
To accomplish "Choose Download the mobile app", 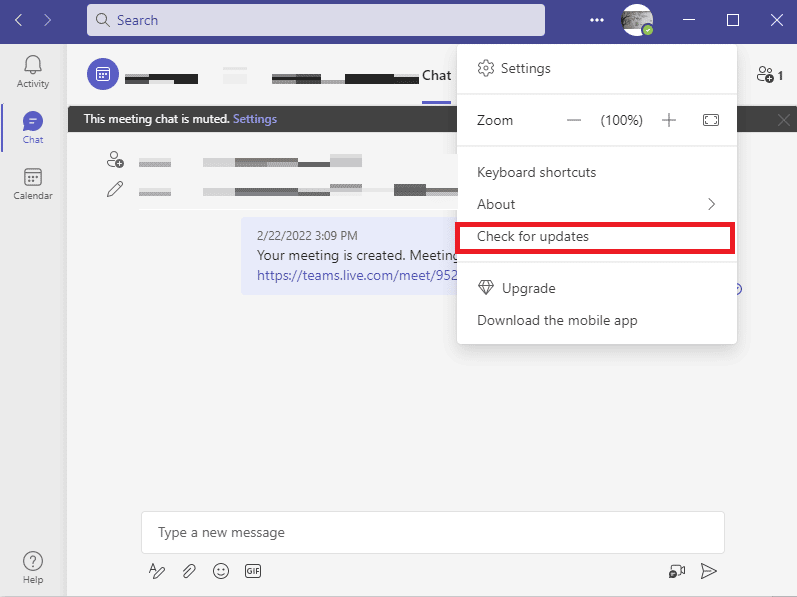I will pos(597,321).
